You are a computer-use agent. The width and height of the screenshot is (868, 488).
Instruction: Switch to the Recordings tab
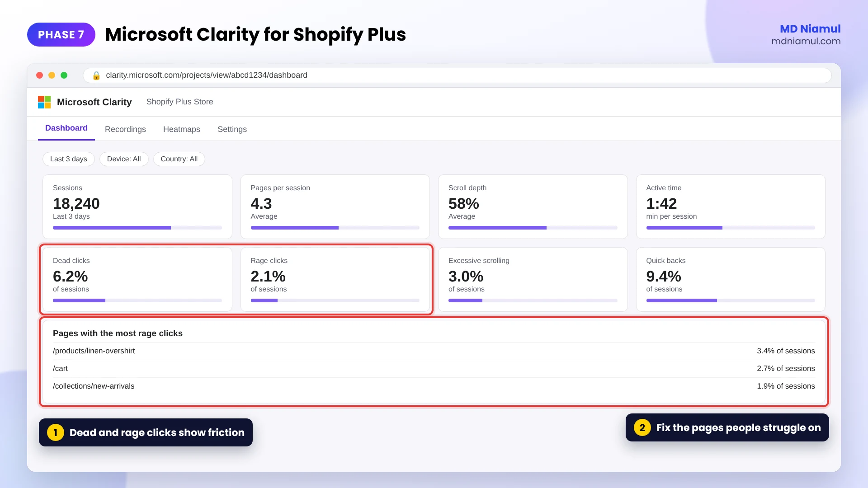tap(125, 129)
